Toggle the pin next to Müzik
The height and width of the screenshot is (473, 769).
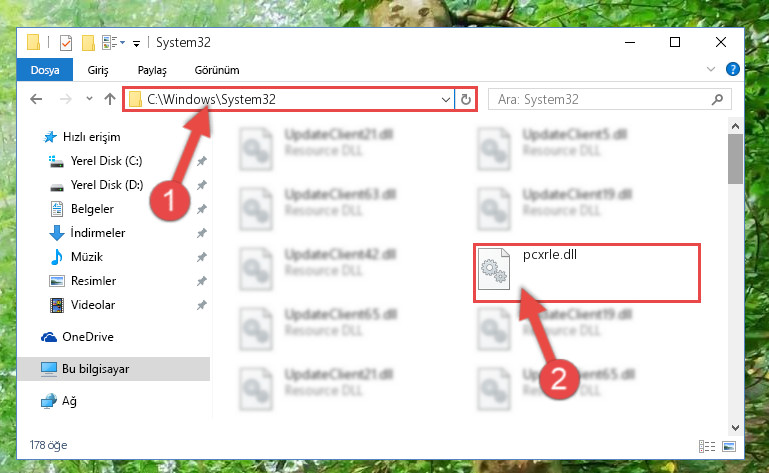202,257
